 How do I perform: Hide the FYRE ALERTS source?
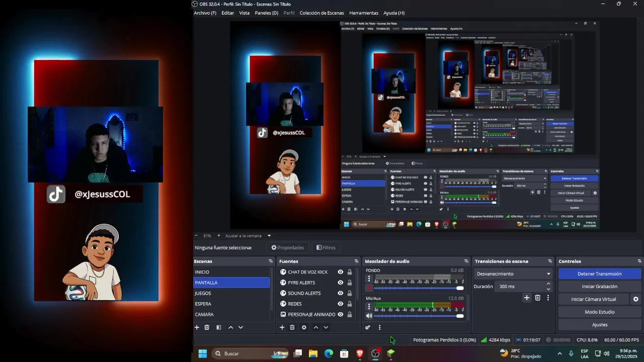click(x=341, y=283)
